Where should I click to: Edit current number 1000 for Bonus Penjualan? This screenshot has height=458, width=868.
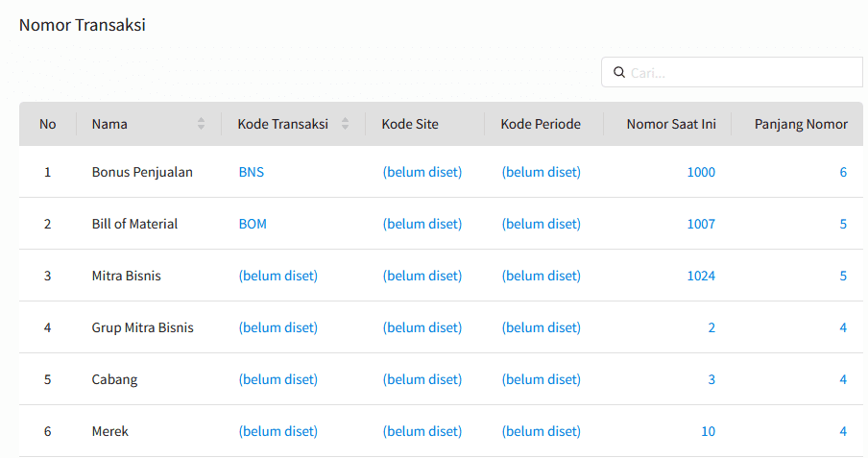click(701, 172)
